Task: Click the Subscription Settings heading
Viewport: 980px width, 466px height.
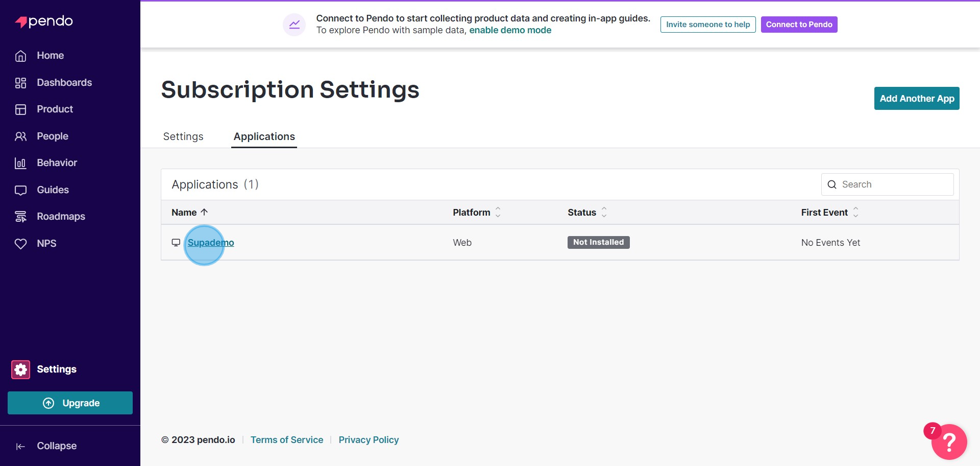Action: coord(290,89)
